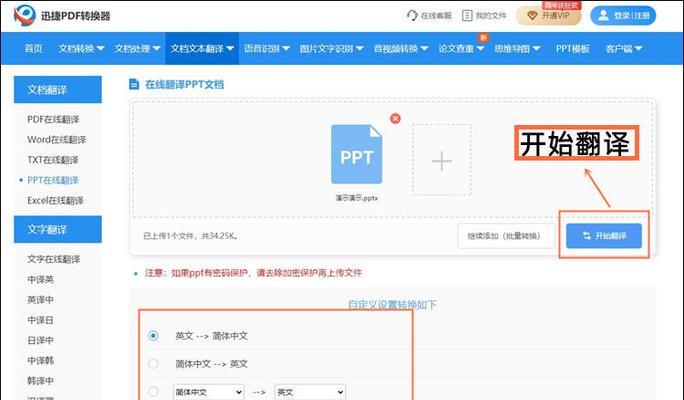The height and width of the screenshot is (400, 684).
Task: Open 中译韩 in sidebar
Action: pos(40,360)
